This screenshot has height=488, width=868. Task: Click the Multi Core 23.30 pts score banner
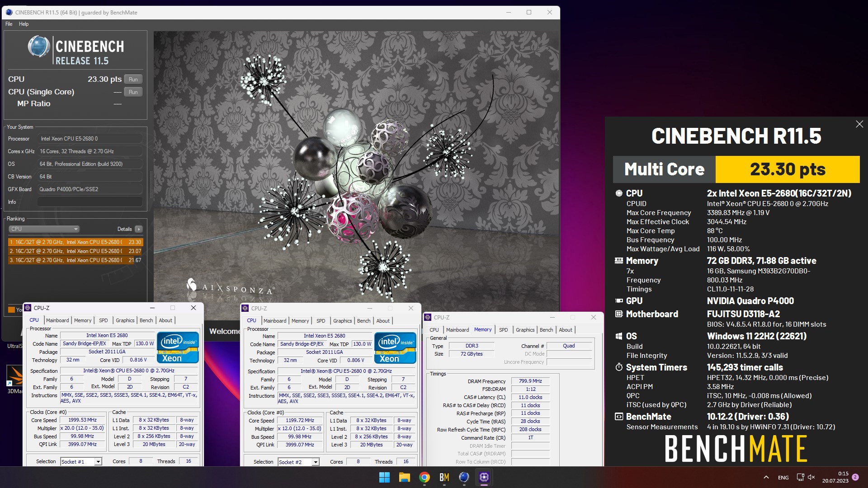(x=736, y=169)
